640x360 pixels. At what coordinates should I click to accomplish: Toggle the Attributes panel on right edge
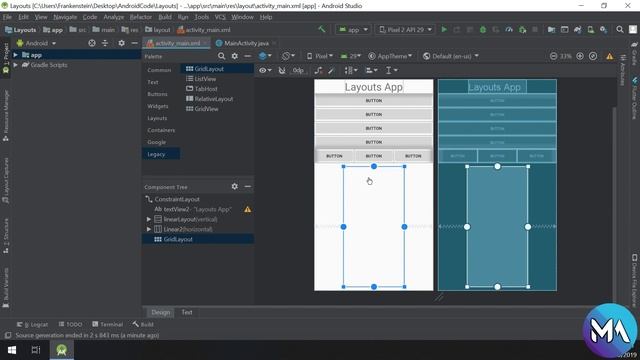pyautogui.click(x=623, y=71)
